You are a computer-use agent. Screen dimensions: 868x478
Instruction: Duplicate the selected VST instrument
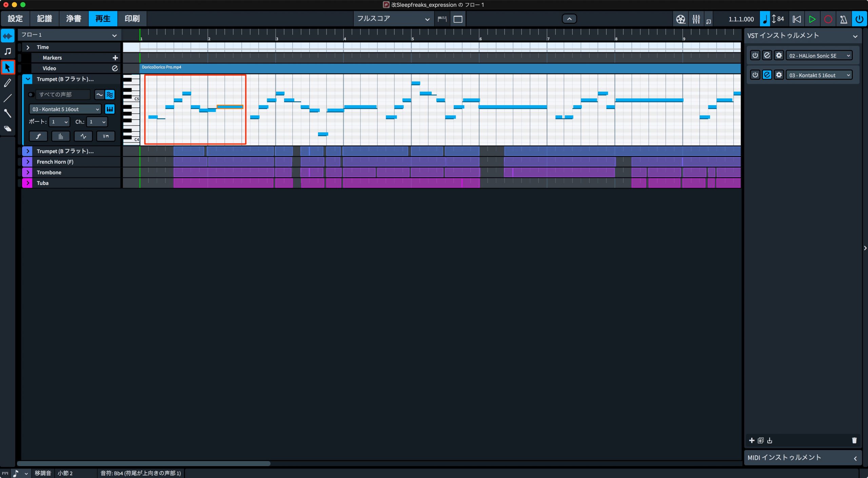pos(761,440)
